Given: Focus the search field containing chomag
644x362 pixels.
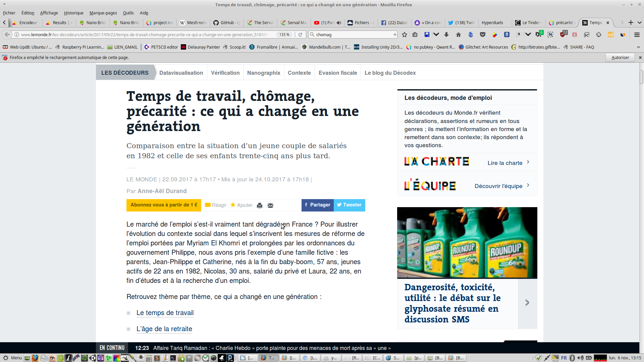Looking at the screenshot, I should [352, 35].
